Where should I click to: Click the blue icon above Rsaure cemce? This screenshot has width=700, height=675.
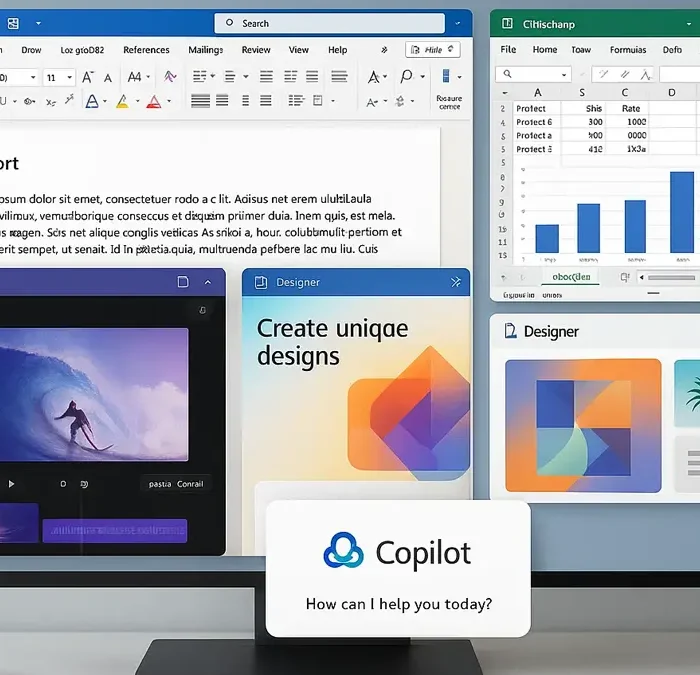point(446,76)
